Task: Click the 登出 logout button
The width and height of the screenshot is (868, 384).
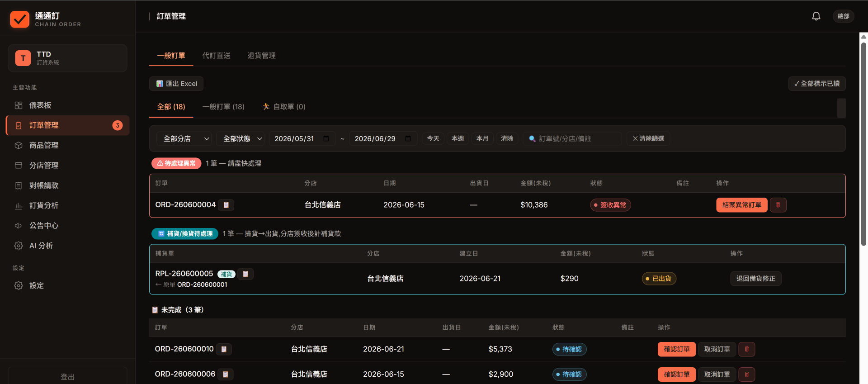Action: (x=68, y=376)
